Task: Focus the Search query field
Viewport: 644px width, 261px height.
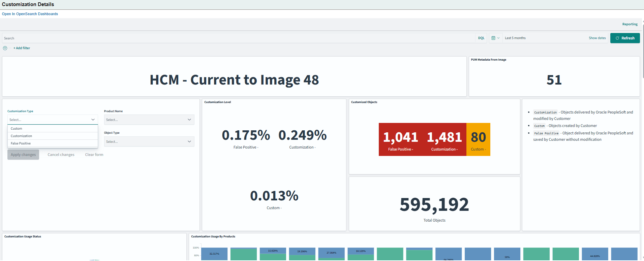Action: point(239,38)
